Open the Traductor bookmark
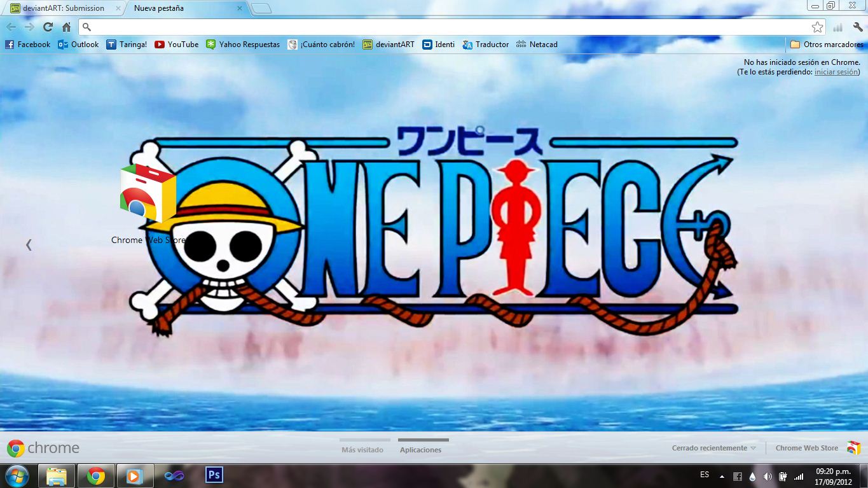The height and width of the screenshot is (488, 868). pos(485,45)
